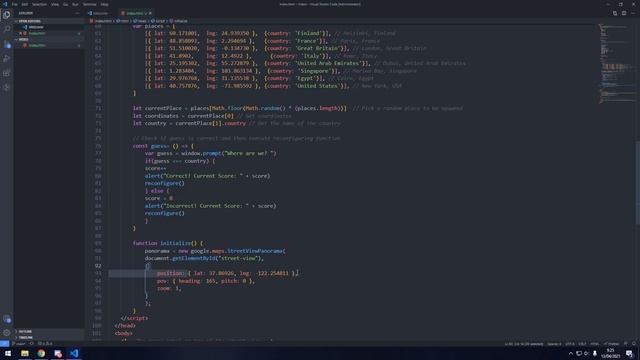Open the View menu
The image size is (640, 360).
coord(55,4)
